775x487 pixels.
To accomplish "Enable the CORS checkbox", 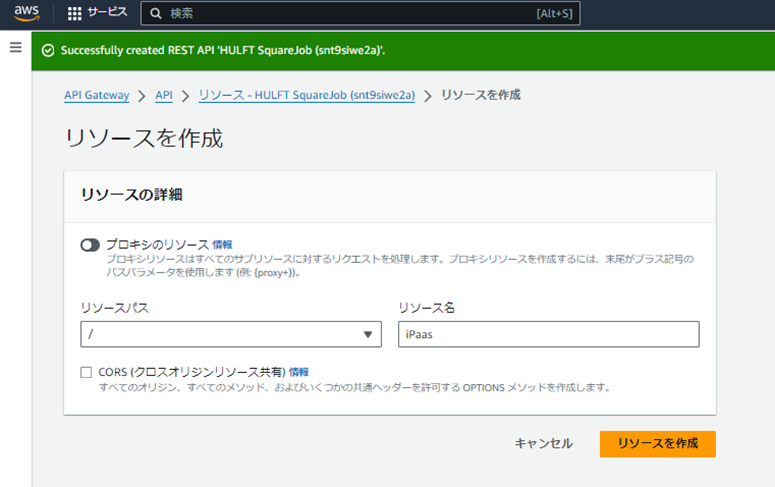I will pyautogui.click(x=86, y=372).
